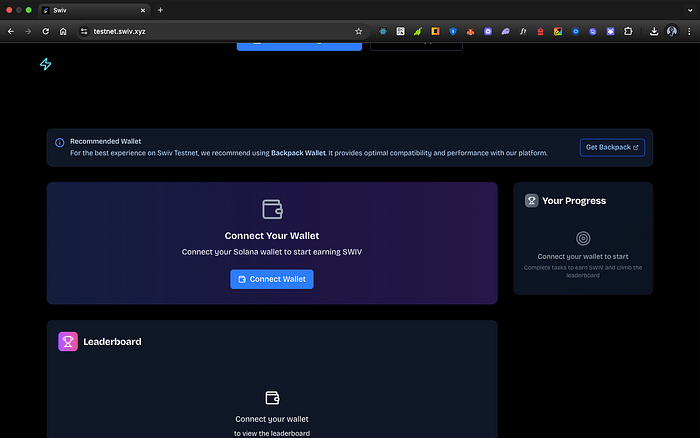Open the Extensions puzzle menu
This screenshot has width=700, height=438.
click(628, 31)
